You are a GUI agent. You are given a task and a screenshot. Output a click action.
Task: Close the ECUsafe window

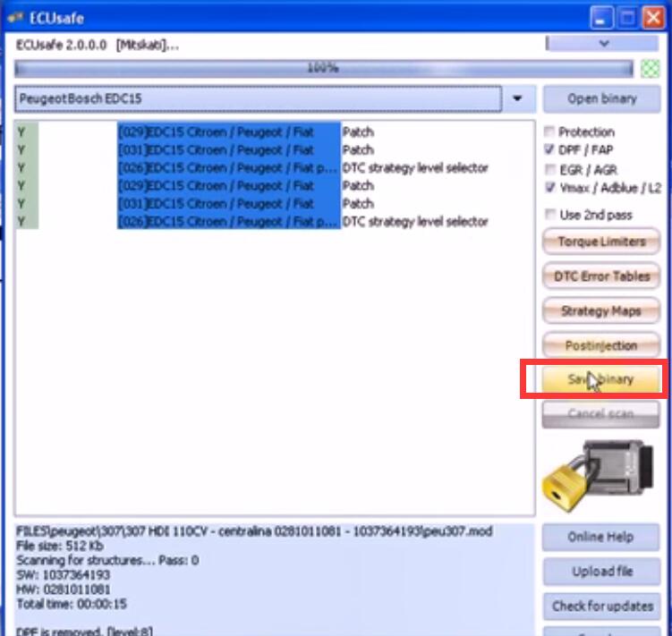point(653,19)
